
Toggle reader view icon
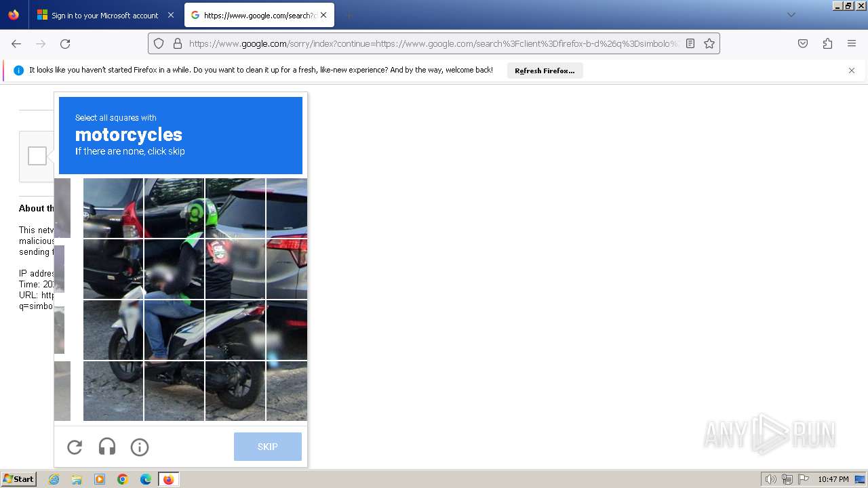[x=690, y=43]
